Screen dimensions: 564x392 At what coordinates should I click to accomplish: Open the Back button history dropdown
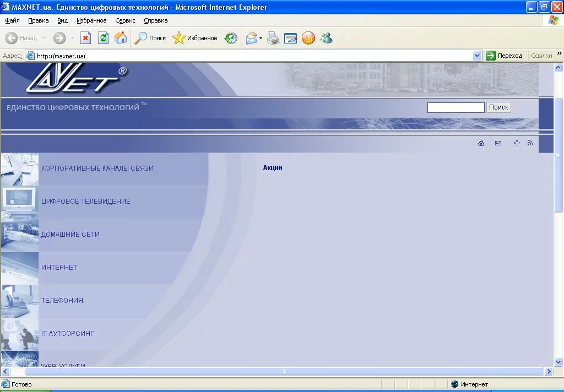(45, 39)
